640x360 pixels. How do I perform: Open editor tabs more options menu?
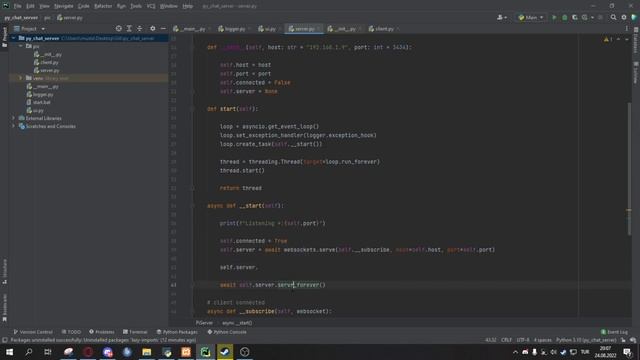click(x=627, y=29)
